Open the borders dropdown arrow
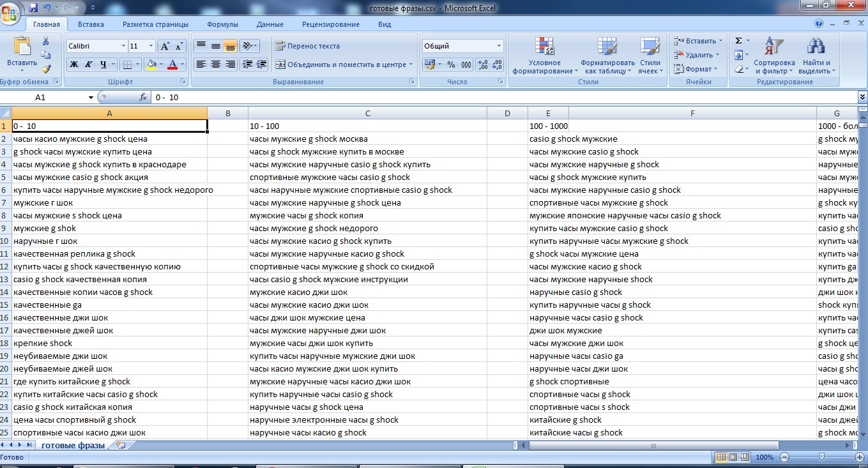868x468 pixels. tap(139, 64)
